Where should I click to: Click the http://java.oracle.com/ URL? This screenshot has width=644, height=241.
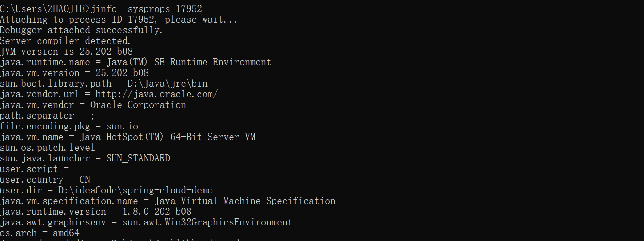[157, 94]
